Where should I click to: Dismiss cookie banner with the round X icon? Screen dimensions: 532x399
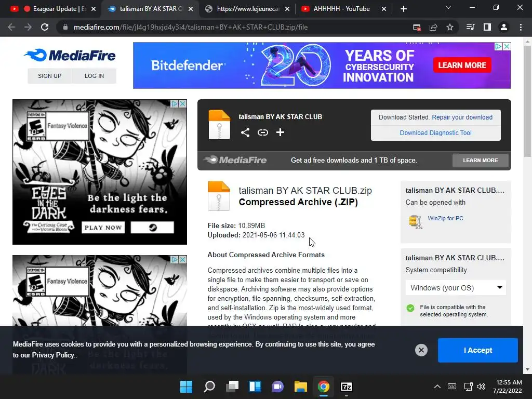pos(421,350)
